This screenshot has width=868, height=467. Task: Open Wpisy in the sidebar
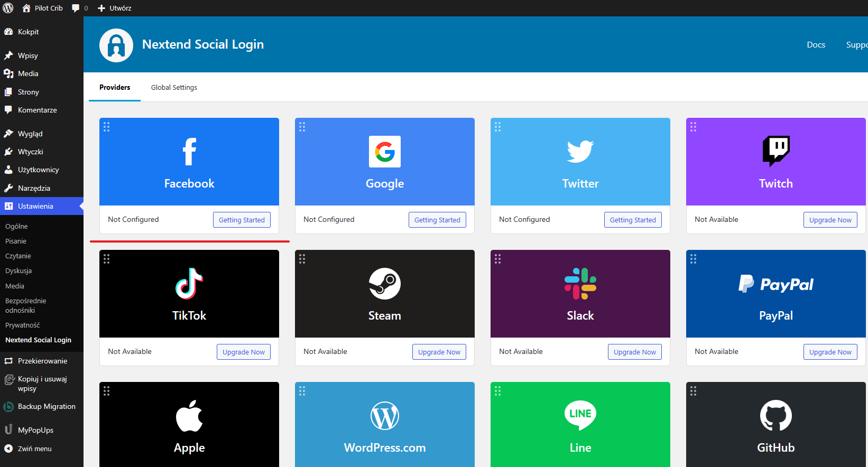coord(42,55)
